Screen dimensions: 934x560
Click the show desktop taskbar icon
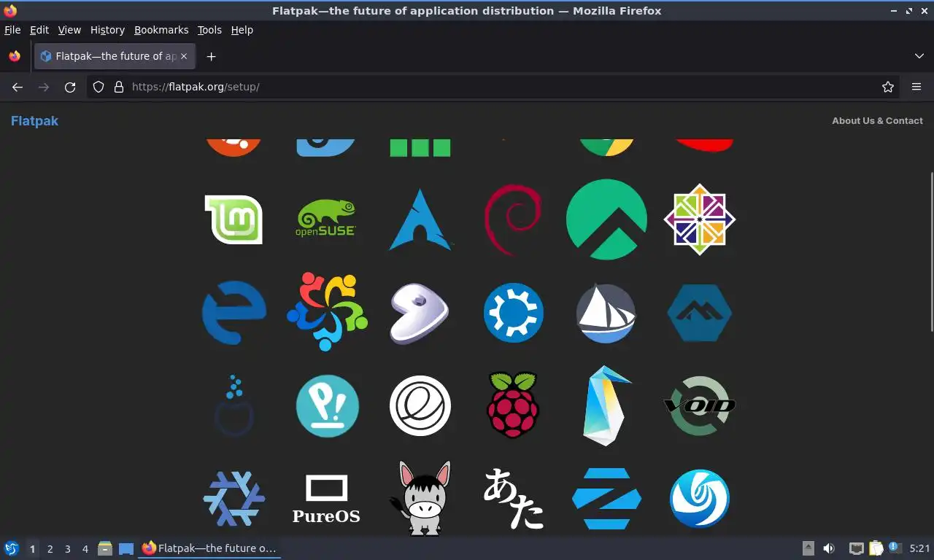[126, 548]
